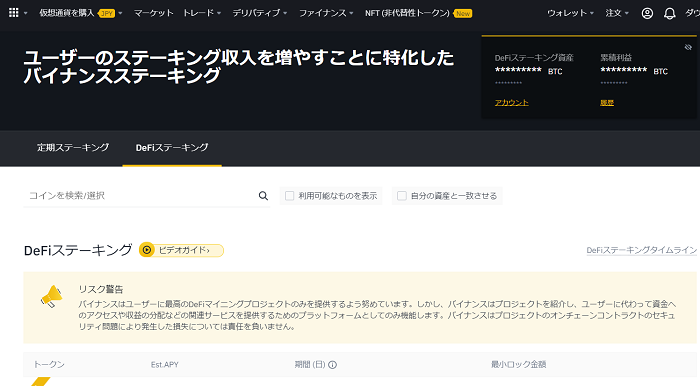
Task: Click the risk warning megaphone icon
Action: pyautogui.click(x=51, y=296)
